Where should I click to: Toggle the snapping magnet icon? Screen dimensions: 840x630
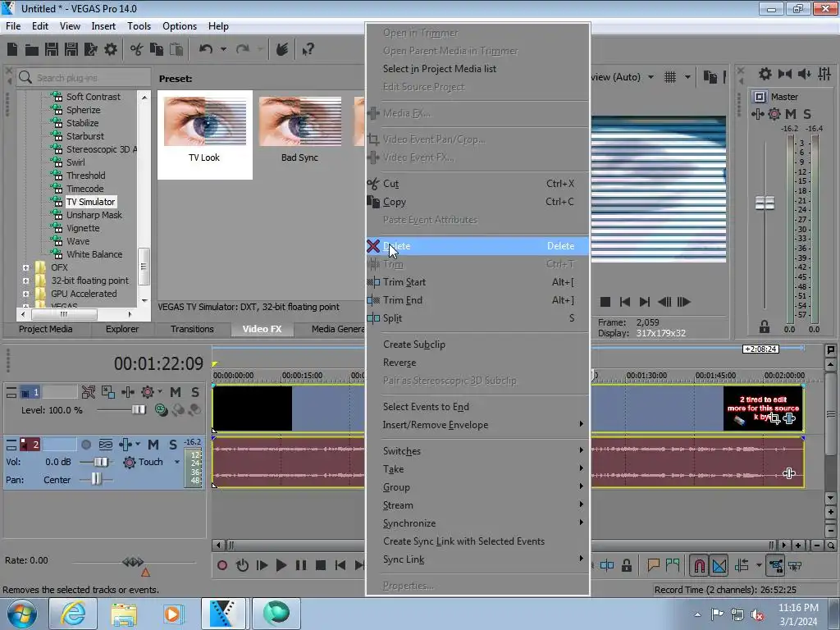click(x=699, y=565)
